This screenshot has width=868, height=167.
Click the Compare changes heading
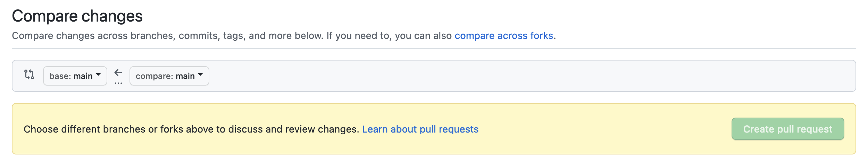[77, 16]
